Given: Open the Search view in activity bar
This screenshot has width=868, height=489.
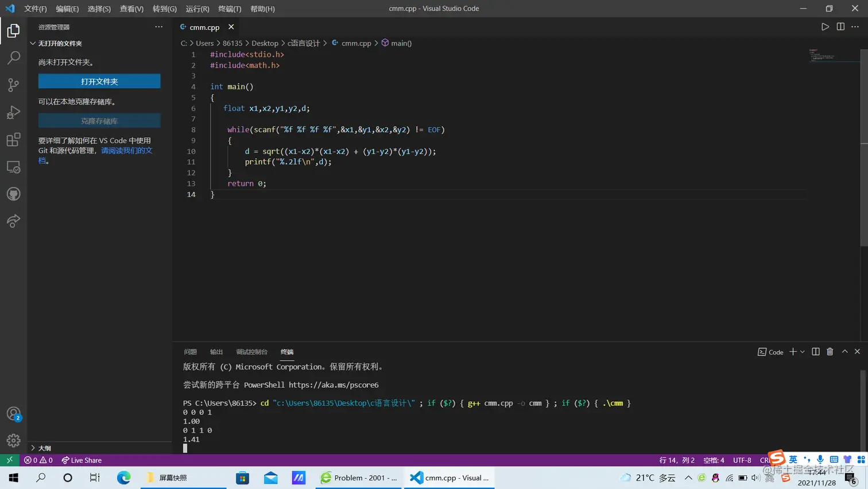Looking at the screenshot, I should point(13,57).
